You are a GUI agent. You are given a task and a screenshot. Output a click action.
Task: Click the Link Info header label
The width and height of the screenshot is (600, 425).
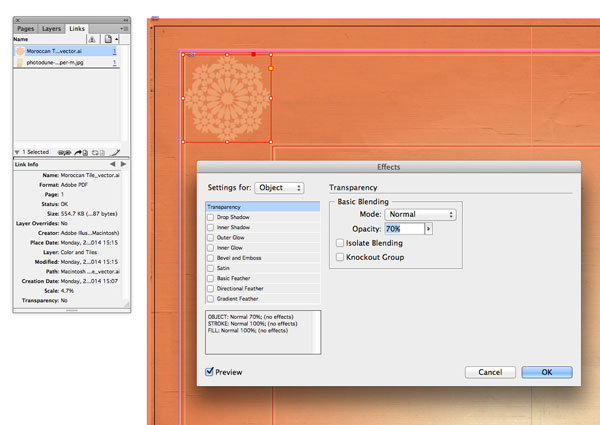coord(26,164)
